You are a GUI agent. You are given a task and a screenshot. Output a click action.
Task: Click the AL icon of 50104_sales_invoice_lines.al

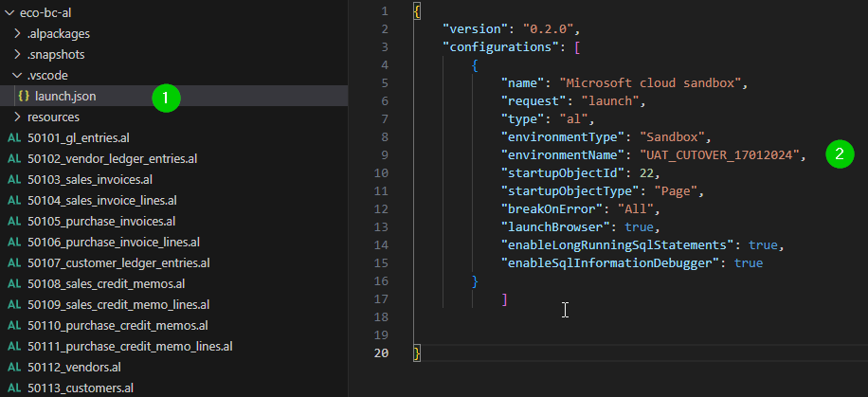(14, 201)
